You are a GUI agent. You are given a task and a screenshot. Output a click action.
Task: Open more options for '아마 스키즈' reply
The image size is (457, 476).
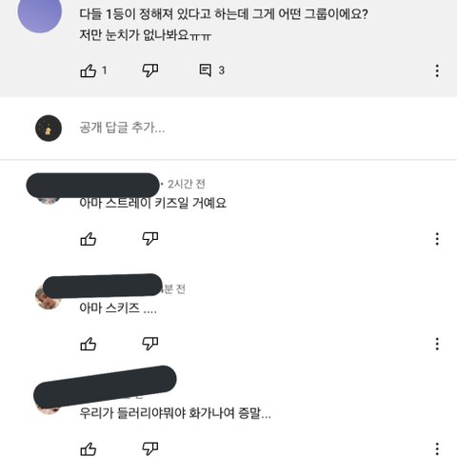(437, 344)
